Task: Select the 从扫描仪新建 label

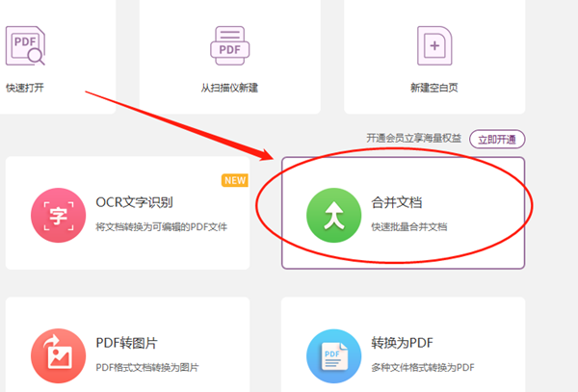Action: [x=228, y=88]
